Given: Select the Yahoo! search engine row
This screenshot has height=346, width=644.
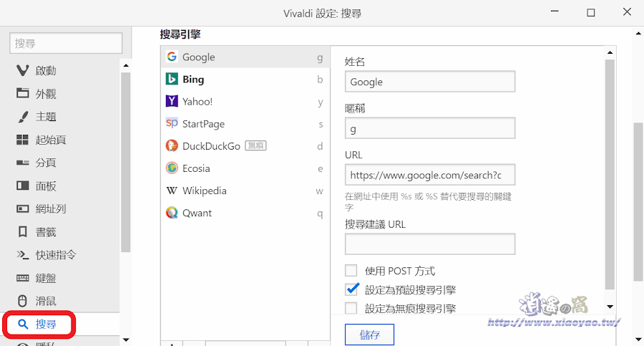Looking at the screenshot, I should [245, 101].
